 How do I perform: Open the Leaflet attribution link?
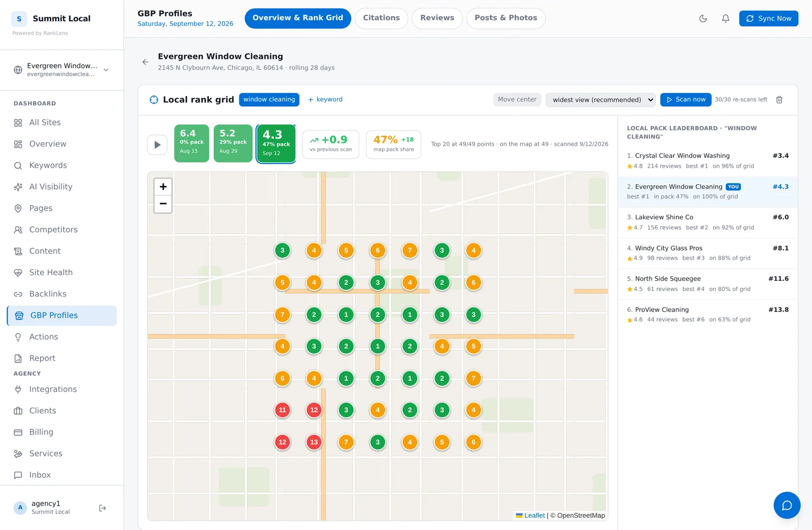point(534,515)
